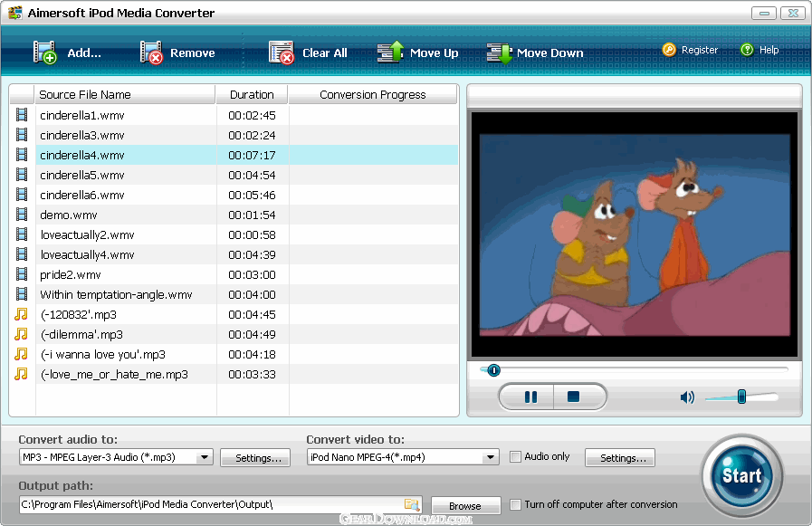
Task: Click the Browse button
Action: pyautogui.click(x=465, y=505)
